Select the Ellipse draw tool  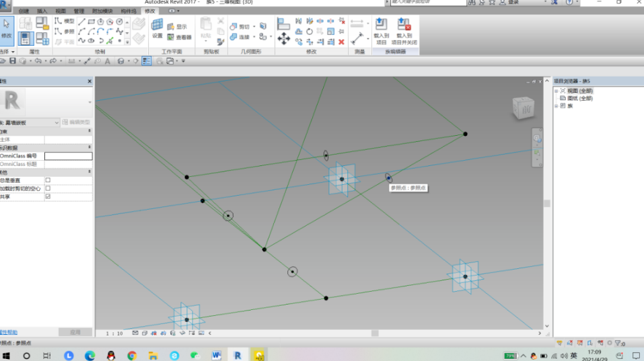pos(91,40)
